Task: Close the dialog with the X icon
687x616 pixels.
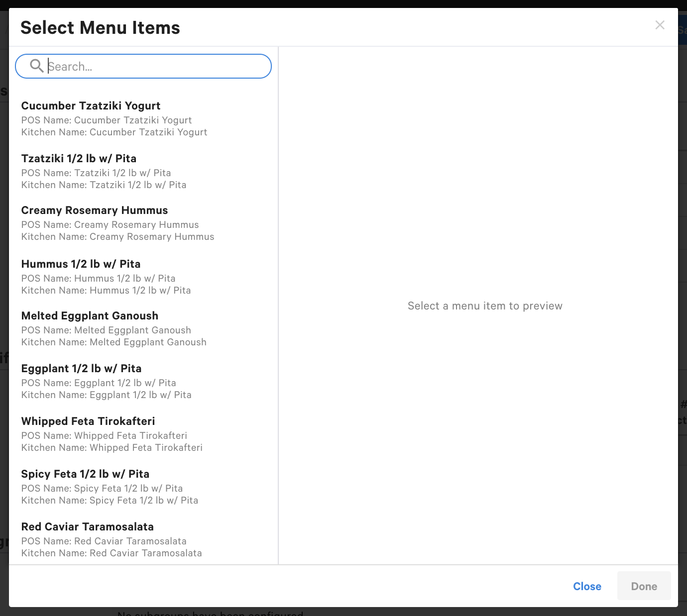Action: pos(660,25)
